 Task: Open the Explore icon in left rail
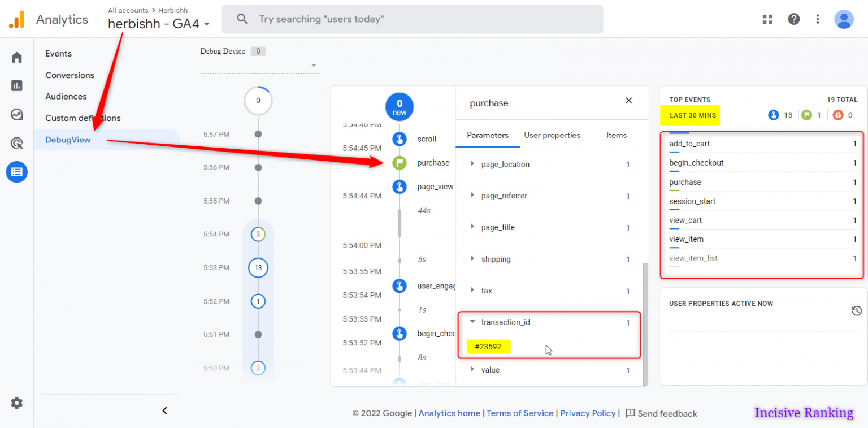17,115
